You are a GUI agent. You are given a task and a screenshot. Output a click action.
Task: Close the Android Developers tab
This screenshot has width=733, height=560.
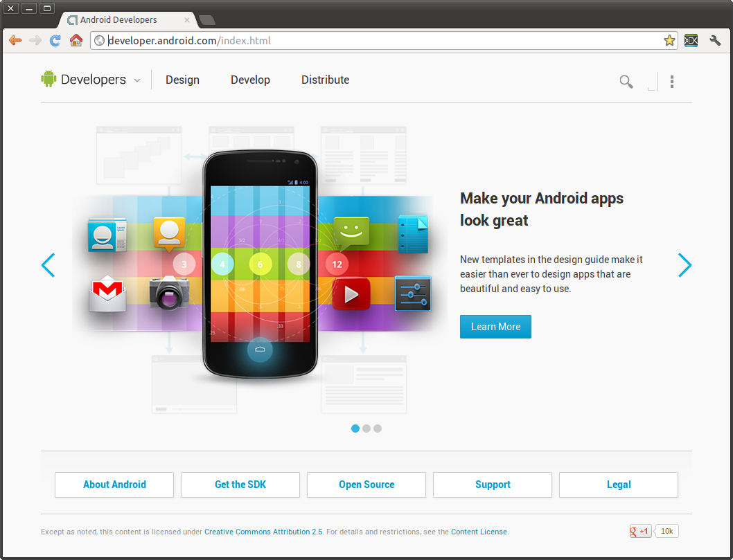click(x=187, y=20)
